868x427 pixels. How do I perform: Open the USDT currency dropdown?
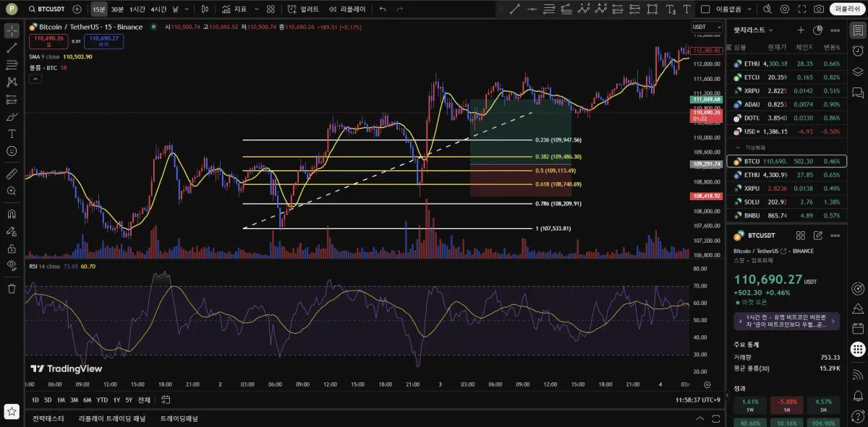click(x=706, y=27)
